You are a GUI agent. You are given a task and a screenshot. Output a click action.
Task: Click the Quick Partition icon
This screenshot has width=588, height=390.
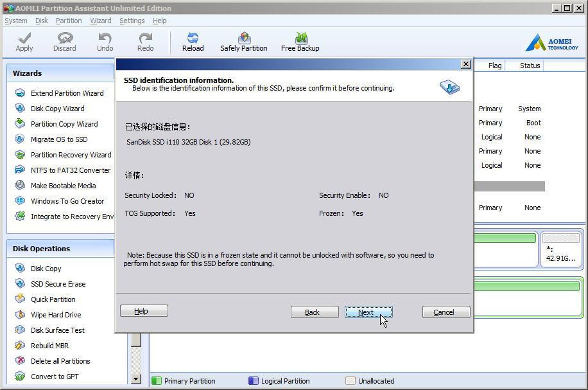pyautogui.click(x=20, y=299)
